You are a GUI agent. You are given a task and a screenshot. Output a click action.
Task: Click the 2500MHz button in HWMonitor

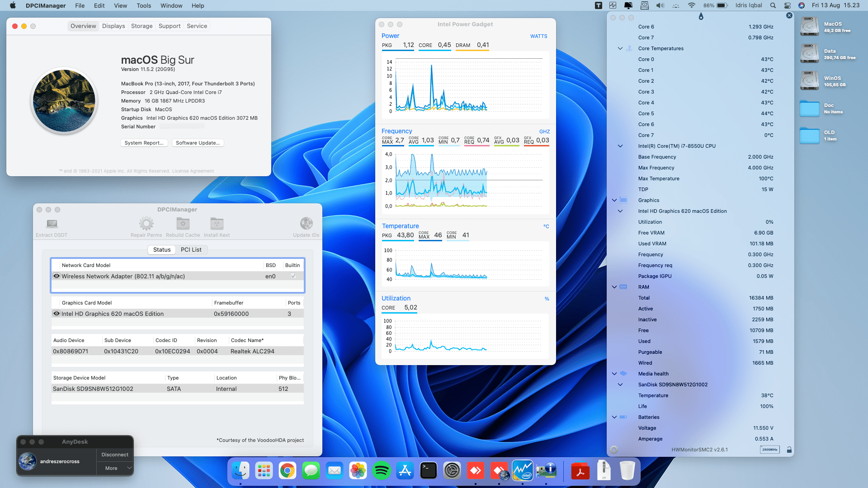coord(769,450)
